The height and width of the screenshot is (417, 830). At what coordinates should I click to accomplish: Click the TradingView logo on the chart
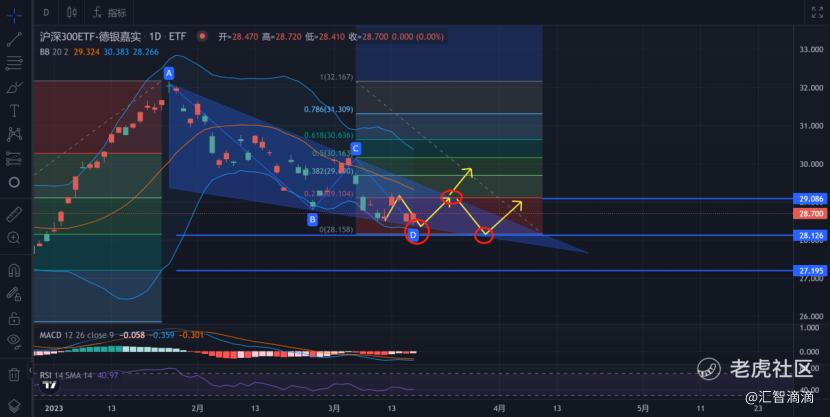pyautogui.click(x=50, y=385)
